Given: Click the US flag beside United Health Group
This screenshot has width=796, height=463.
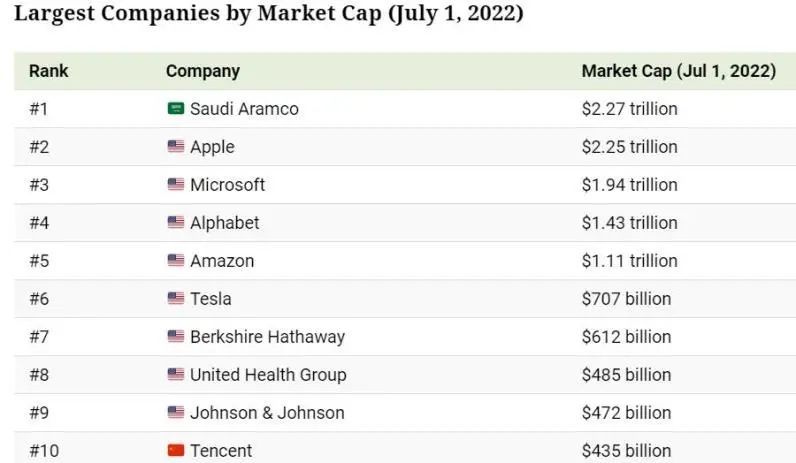Looking at the screenshot, I should [176, 375].
